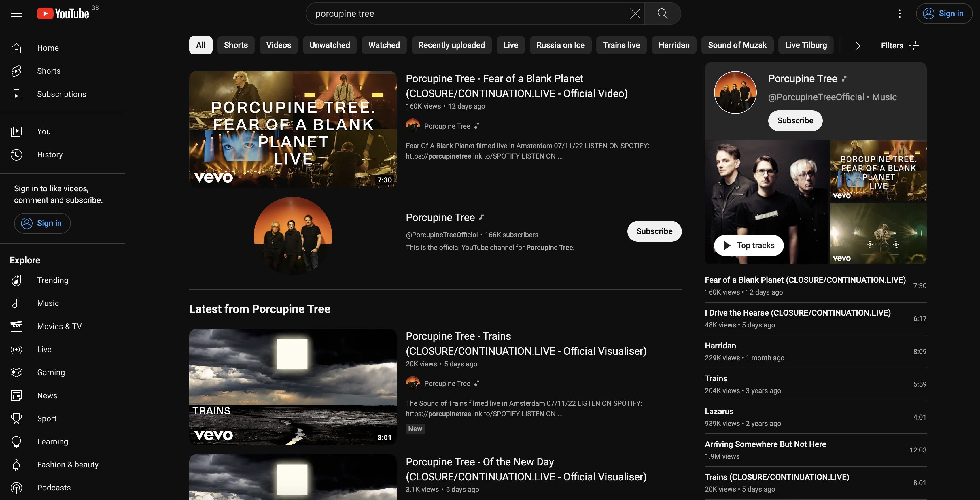Play Top tracks in the artist card
The height and width of the screenshot is (500, 980).
tap(748, 246)
